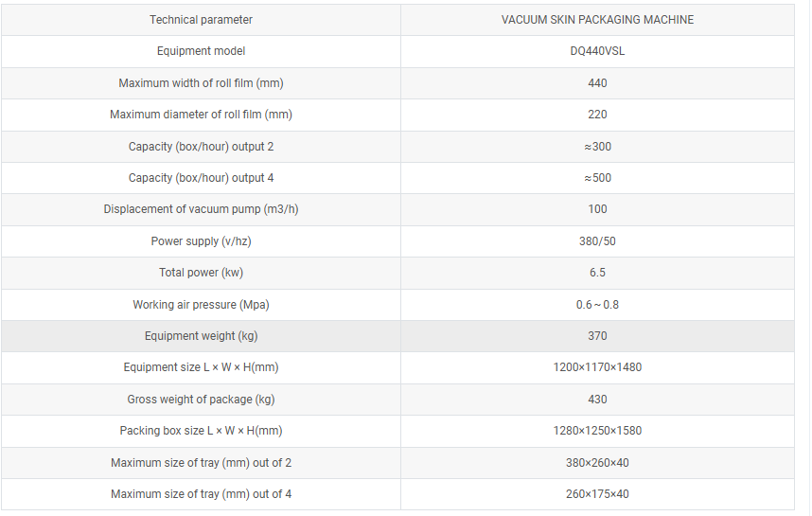Select the "VACUUM SKIN PACKAGING MACHINE" header text
Image resolution: width=812 pixels, height=516 pixels.
click(597, 20)
